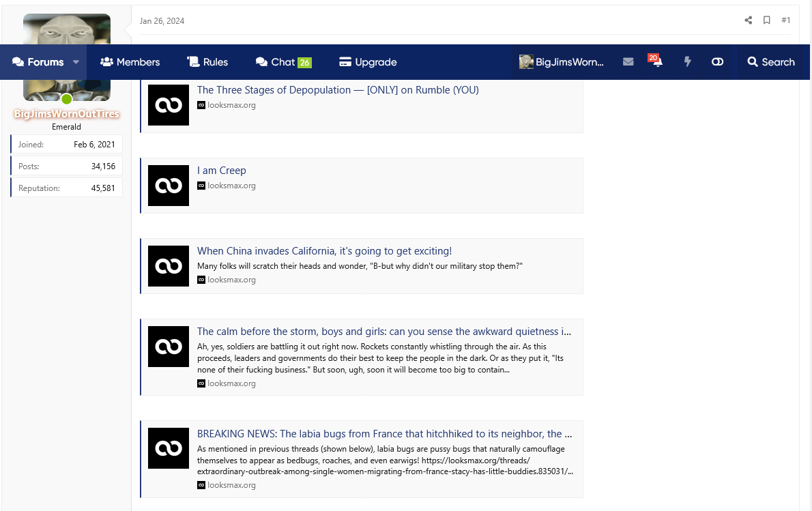
Task: Open the Search button
Action: click(771, 62)
